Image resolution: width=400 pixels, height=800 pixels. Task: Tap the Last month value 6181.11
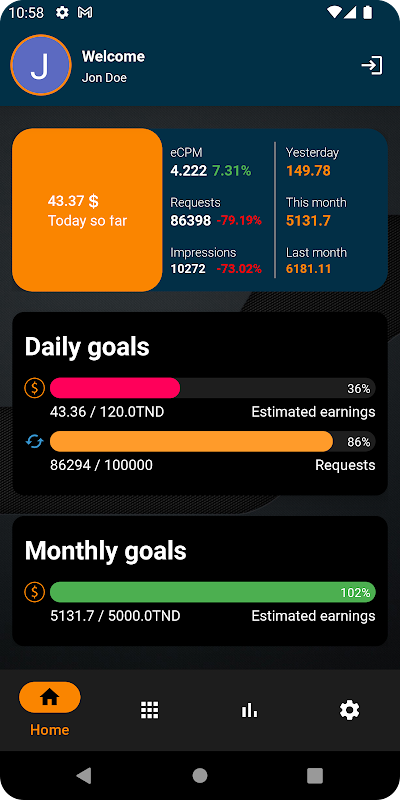coord(308,269)
